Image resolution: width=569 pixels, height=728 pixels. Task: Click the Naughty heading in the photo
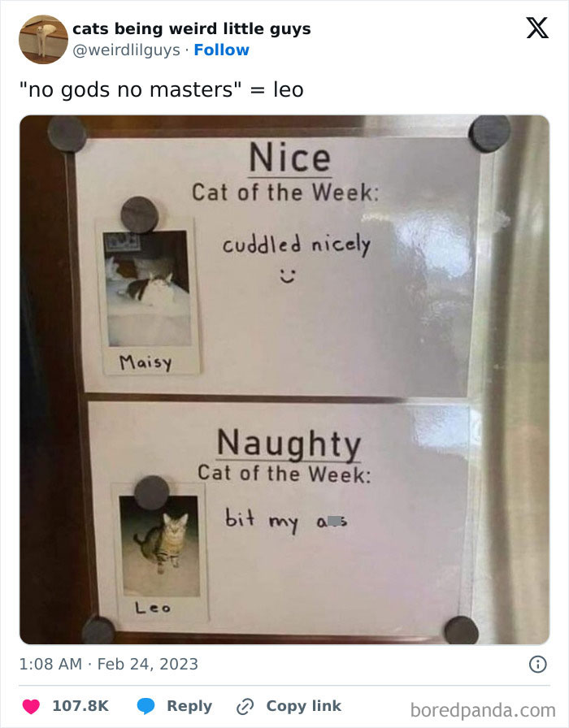click(289, 444)
